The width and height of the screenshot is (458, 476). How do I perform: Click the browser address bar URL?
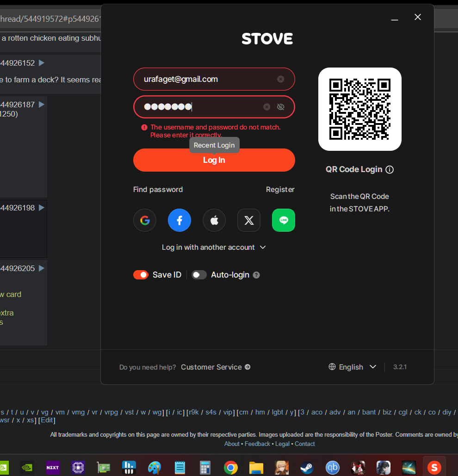(x=50, y=19)
